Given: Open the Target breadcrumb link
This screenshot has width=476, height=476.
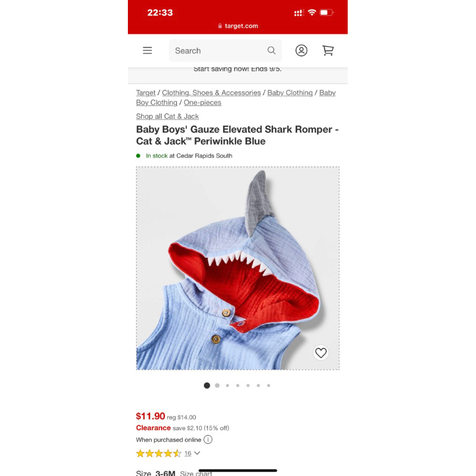Looking at the screenshot, I should [x=146, y=93].
